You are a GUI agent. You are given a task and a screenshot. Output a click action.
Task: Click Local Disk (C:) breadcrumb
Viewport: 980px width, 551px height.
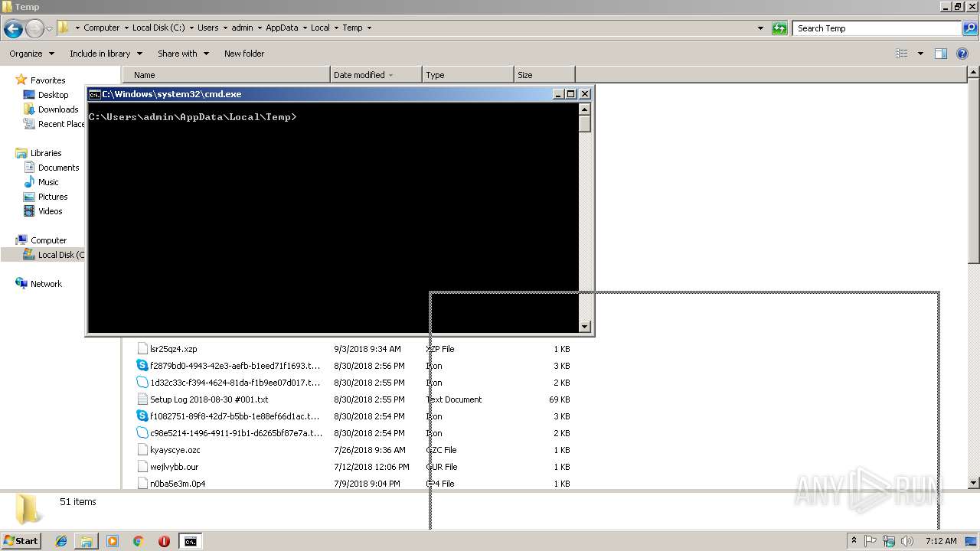(158, 28)
